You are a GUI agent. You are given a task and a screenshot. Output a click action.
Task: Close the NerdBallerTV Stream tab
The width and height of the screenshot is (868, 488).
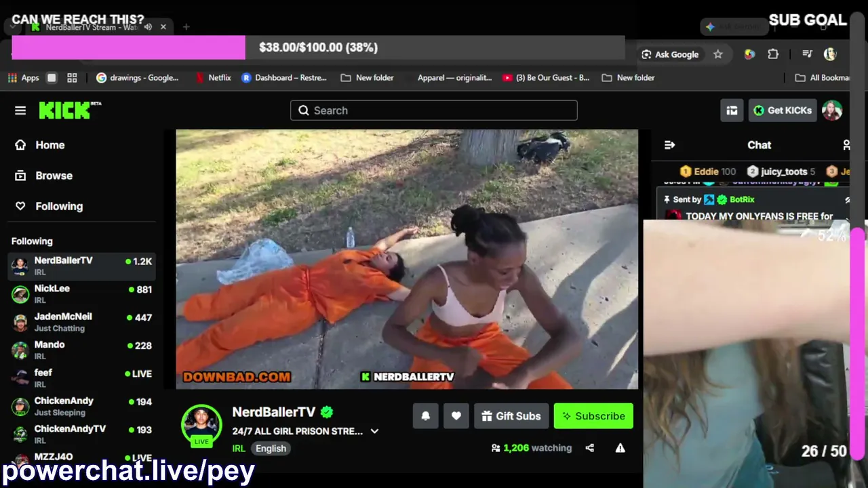click(163, 27)
